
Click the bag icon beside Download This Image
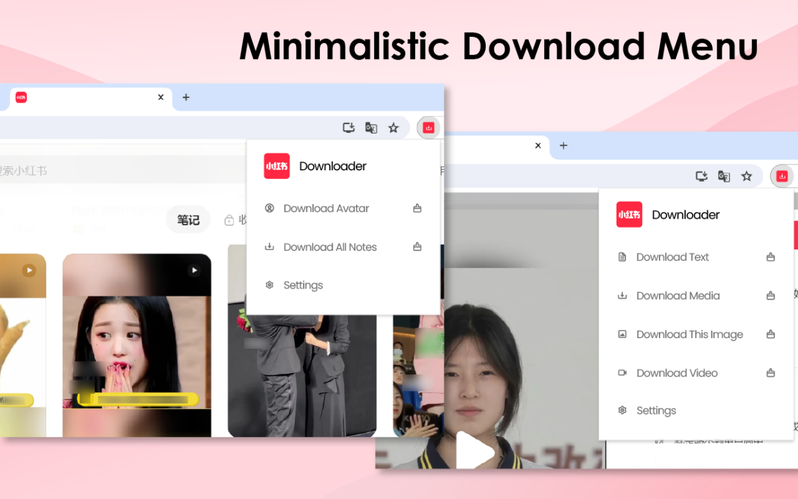(x=771, y=335)
